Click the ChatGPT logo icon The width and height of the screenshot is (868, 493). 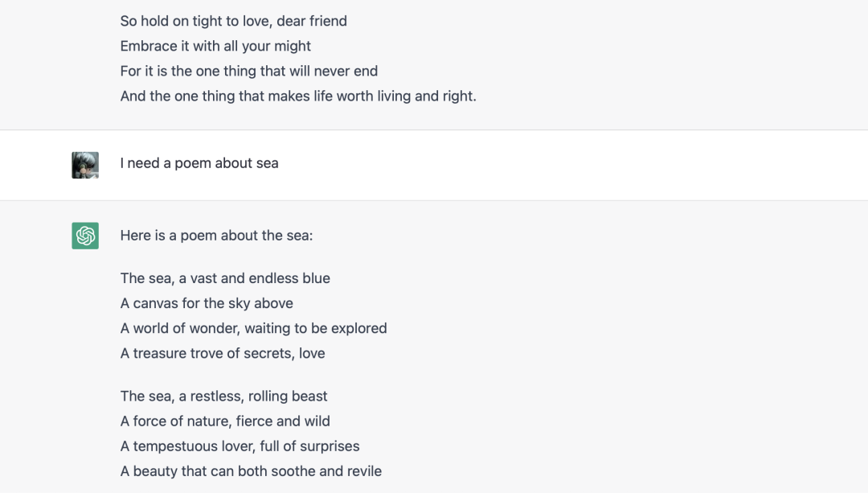tap(85, 236)
